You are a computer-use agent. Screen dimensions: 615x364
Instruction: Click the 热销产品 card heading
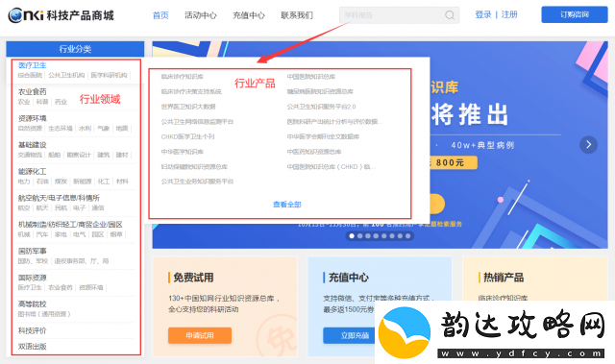[504, 278]
